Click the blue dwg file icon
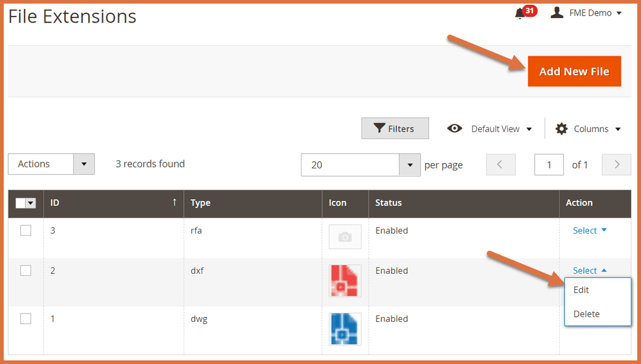641x364 pixels. (345, 329)
